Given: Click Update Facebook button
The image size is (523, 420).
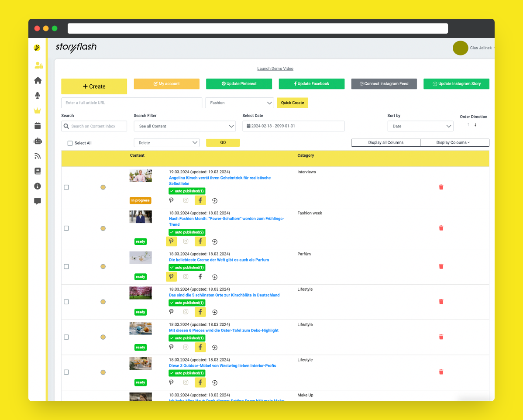Looking at the screenshot, I should click(x=312, y=84).
